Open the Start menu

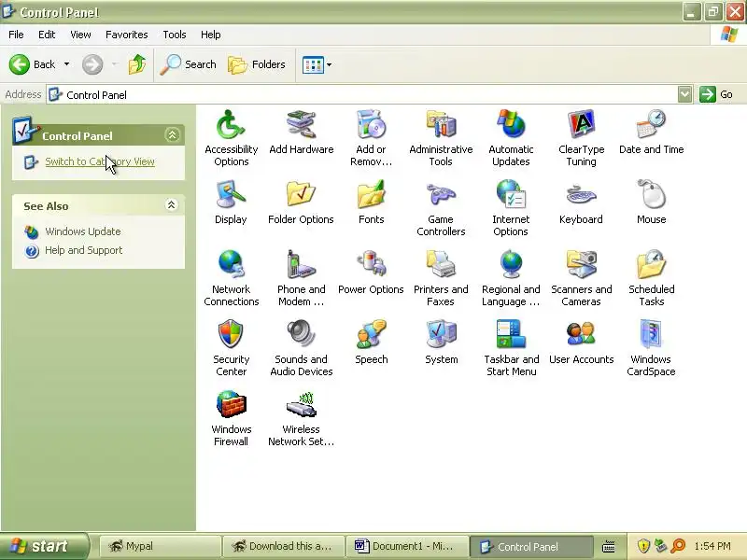tap(44, 546)
